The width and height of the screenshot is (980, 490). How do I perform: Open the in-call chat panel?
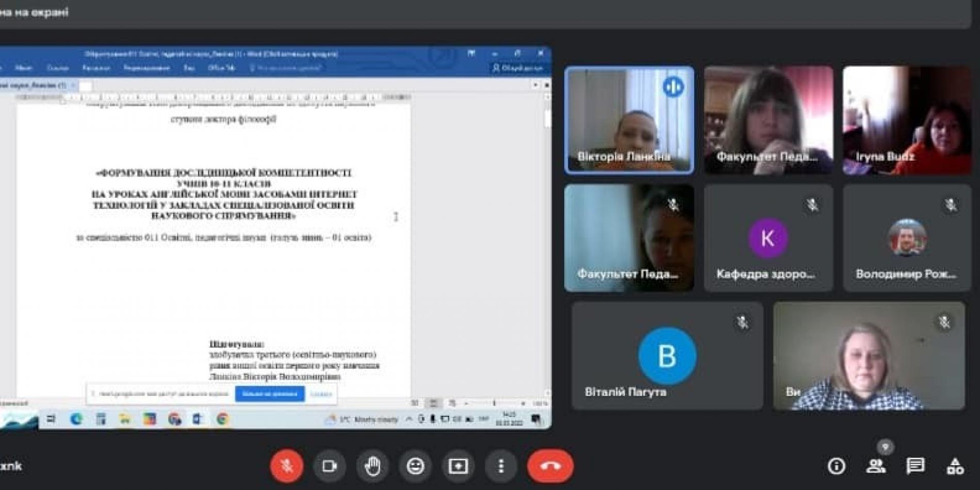pos(915,466)
